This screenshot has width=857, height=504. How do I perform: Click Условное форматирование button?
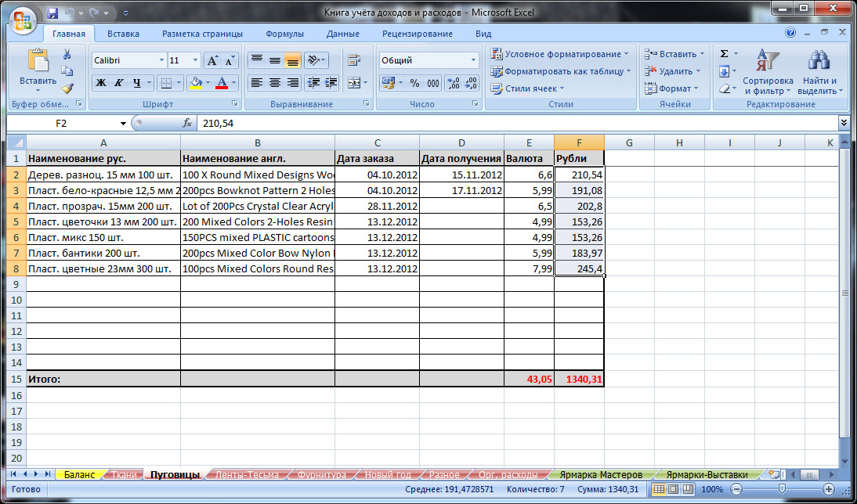point(560,54)
